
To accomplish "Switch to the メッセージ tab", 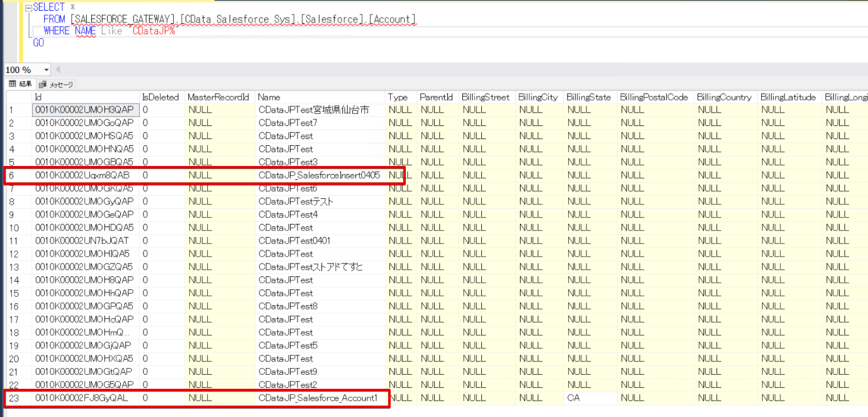I will coord(56,84).
